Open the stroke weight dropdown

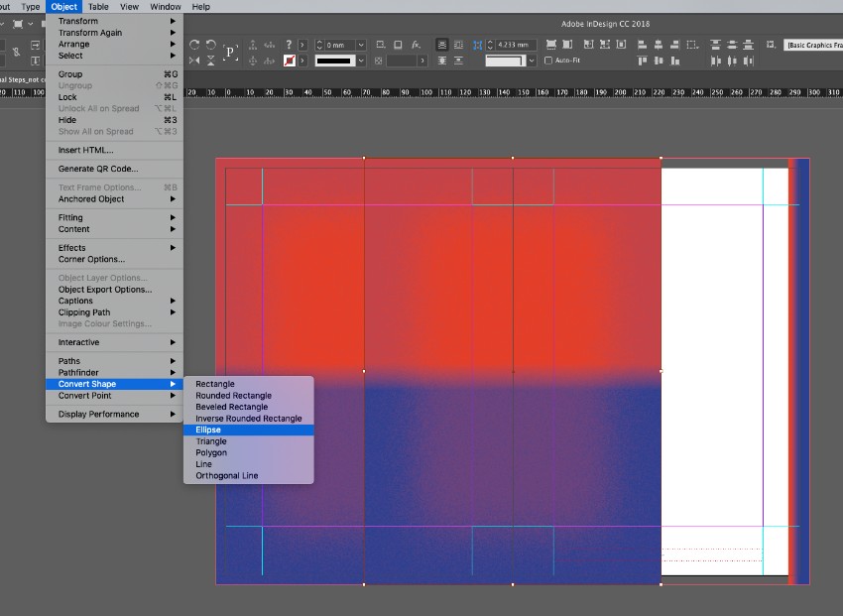[x=359, y=45]
